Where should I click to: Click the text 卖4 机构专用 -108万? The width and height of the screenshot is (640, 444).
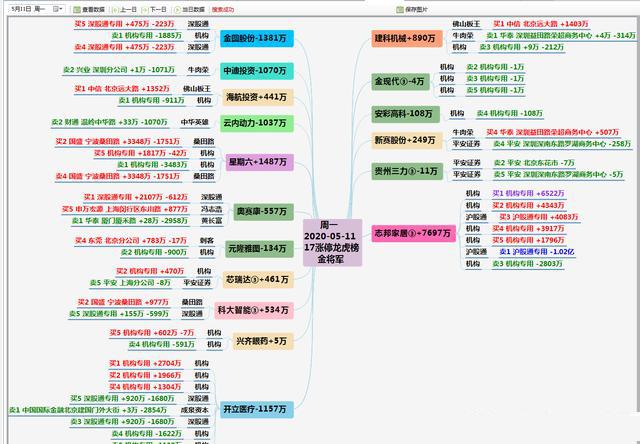coord(510,114)
